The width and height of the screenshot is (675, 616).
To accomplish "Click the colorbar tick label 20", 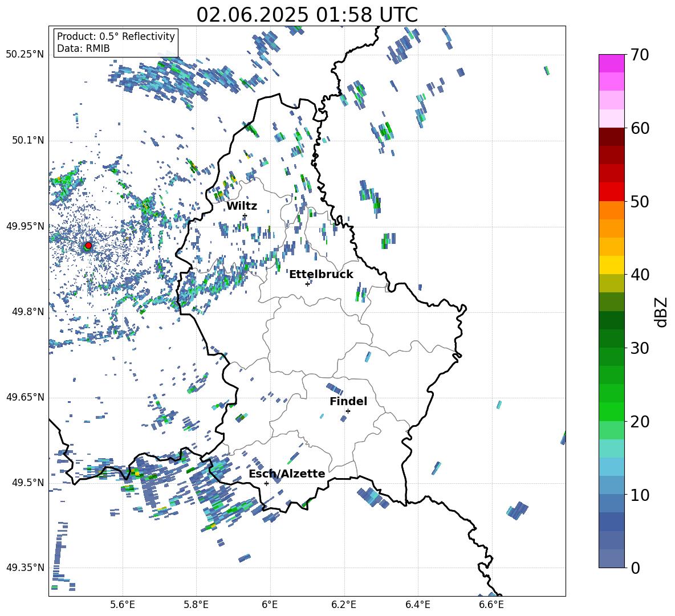I will pyautogui.click(x=640, y=422).
